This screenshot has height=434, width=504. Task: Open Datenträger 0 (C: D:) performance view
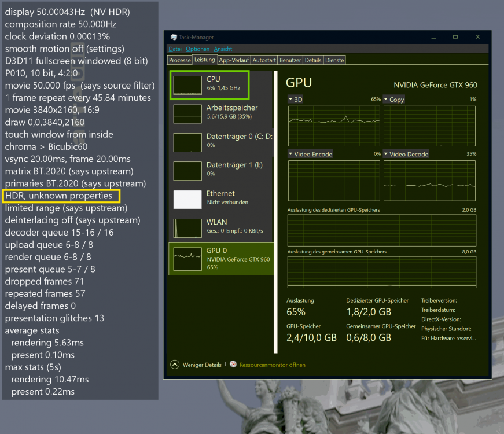pyautogui.click(x=231, y=141)
